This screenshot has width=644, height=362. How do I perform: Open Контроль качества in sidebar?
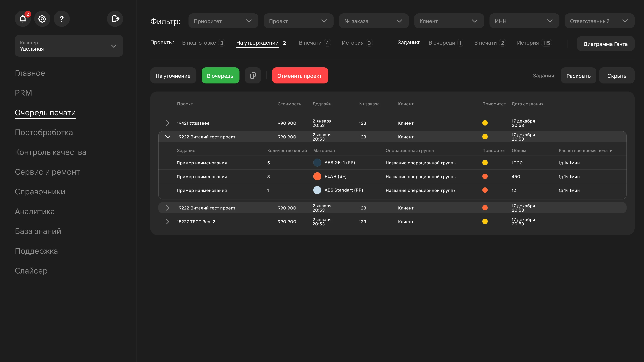50,152
